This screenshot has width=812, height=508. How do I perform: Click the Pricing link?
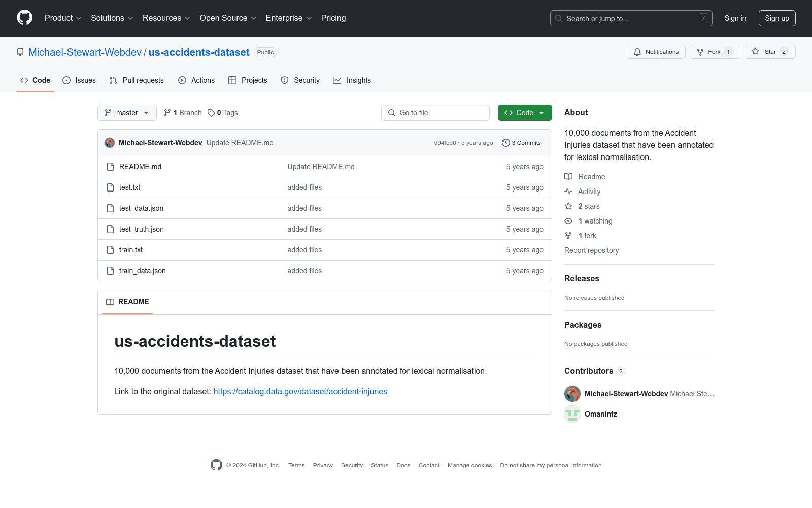click(333, 18)
